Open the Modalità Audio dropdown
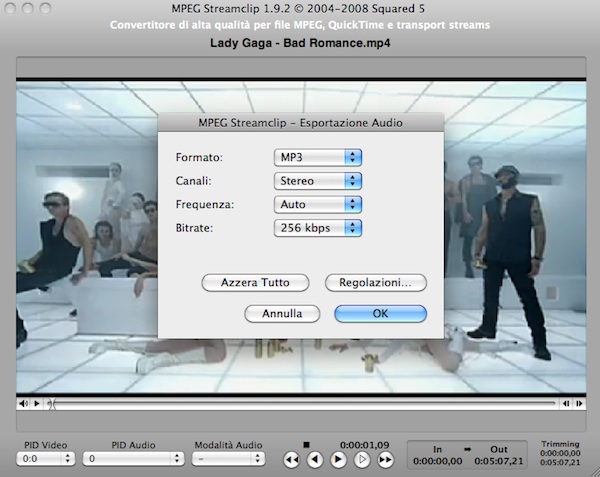The image size is (600, 477). point(228,458)
